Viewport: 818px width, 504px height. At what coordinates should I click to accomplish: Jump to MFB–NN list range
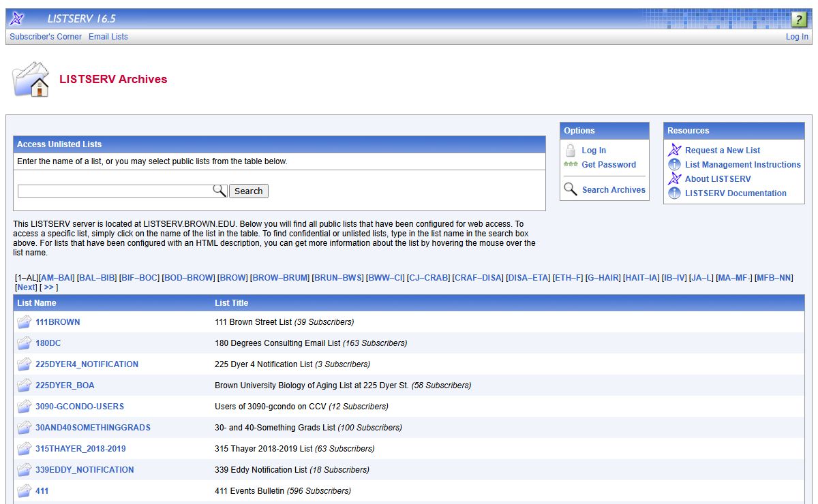[x=774, y=278]
